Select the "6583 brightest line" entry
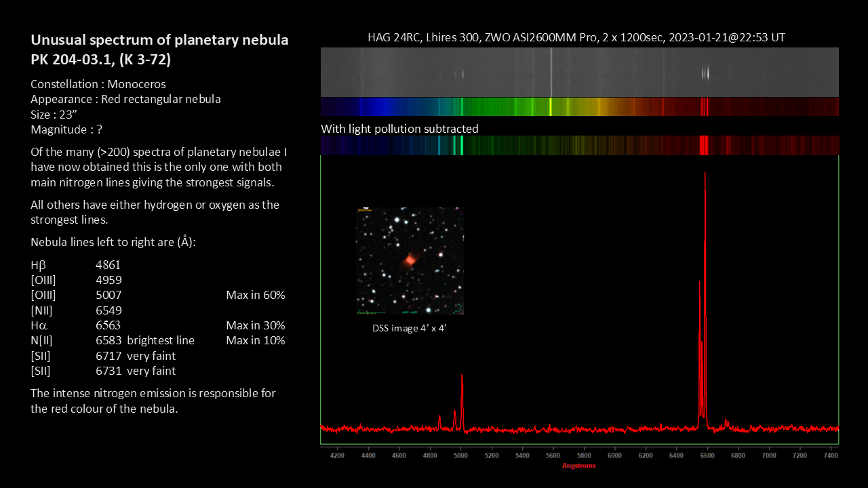 tap(145, 340)
